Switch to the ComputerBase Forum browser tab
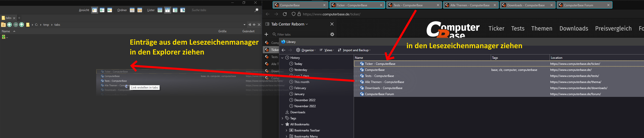This screenshot has width=644, height=138. click(x=584, y=5)
